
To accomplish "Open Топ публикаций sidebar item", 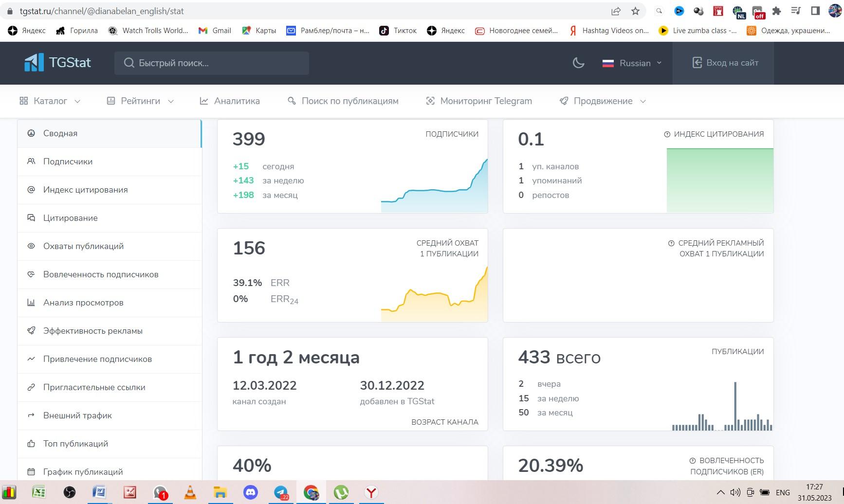I will 110,444.
